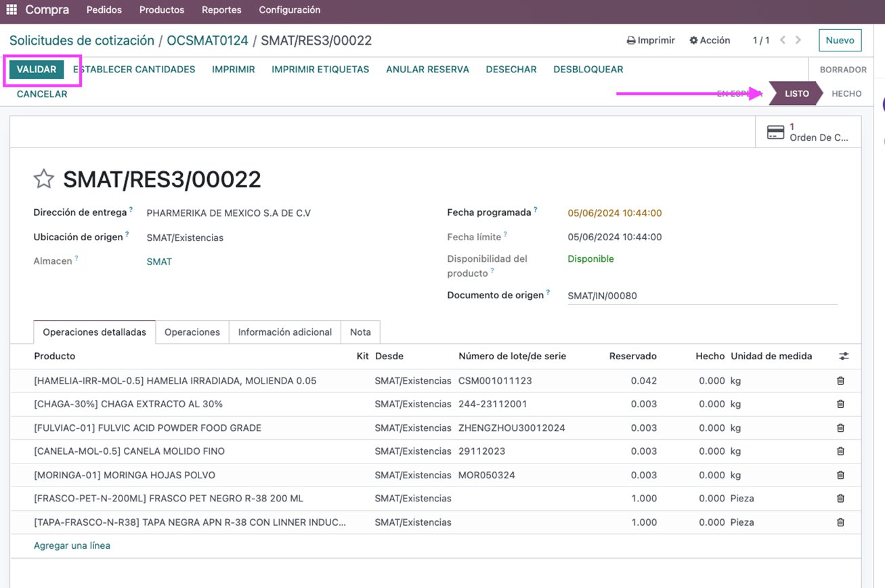
Task: Sort by the Producto column header
Action: coord(55,356)
